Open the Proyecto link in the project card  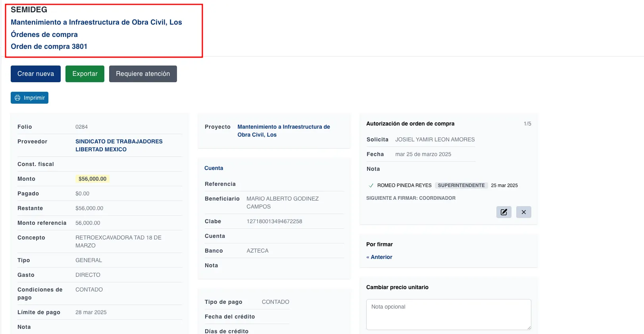point(283,131)
